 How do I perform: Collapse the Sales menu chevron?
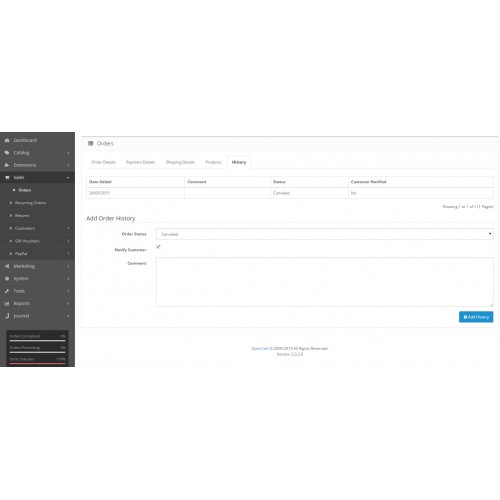click(68, 178)
